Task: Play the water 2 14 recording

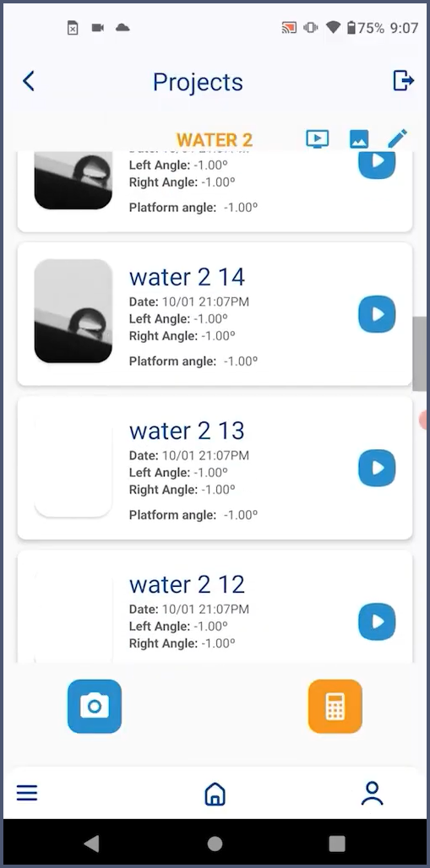Action: pyautogui.click(x=377, y=314)
